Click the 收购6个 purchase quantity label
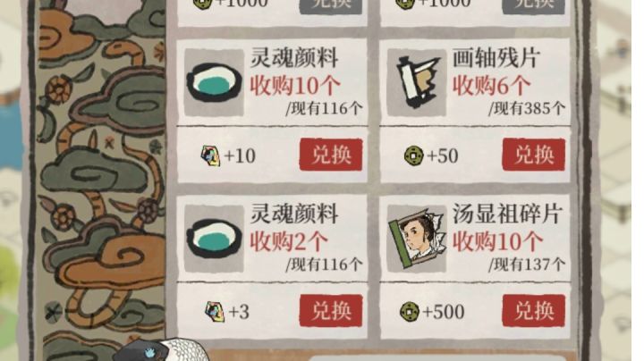 coord(491,86)
